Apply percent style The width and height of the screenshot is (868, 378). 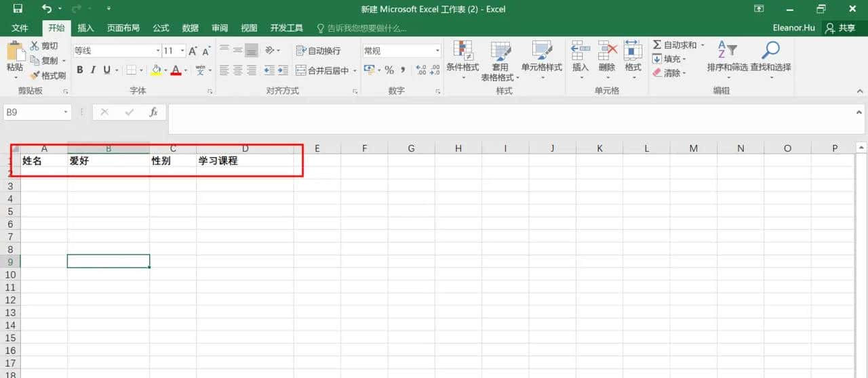click(x=389, y=70)
